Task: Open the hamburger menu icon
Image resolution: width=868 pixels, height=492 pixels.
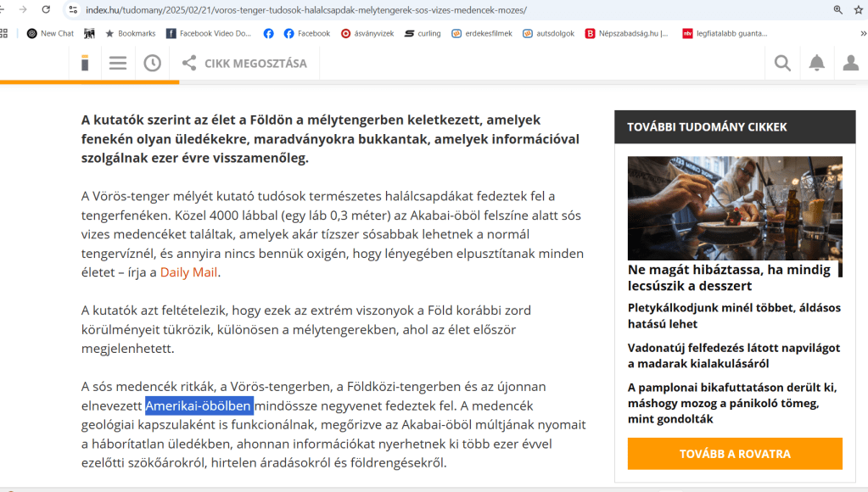Action: pos(117,63)
